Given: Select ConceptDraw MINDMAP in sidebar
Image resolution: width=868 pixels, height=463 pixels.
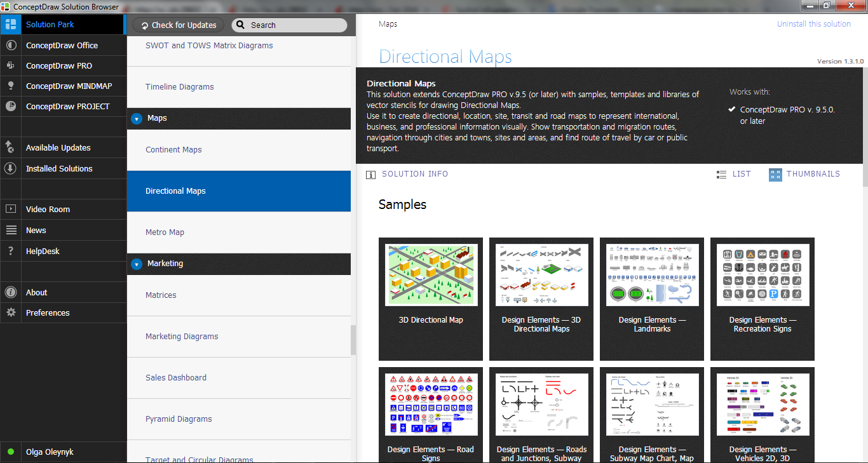Looking at the screenshot, I should (64, 86).
